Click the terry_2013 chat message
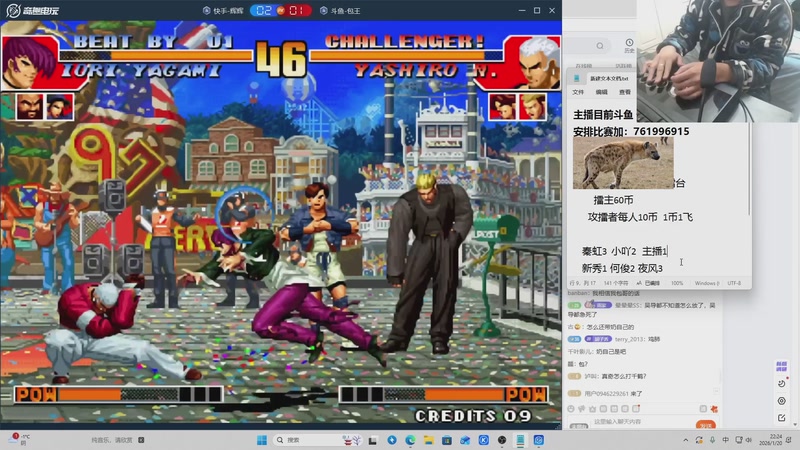This screenshot has height=450, width=800. pyautogui.click(x=614, y=339)
